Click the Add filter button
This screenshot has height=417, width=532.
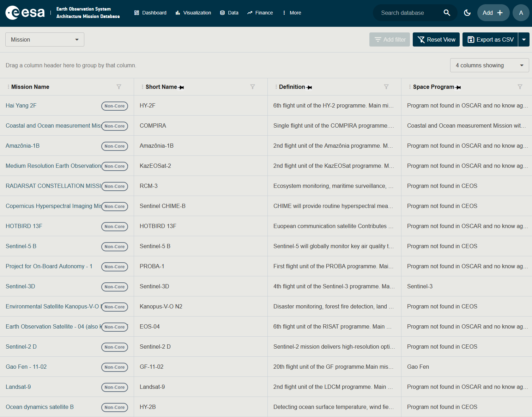pyautogui.click(x=389, y=39)
